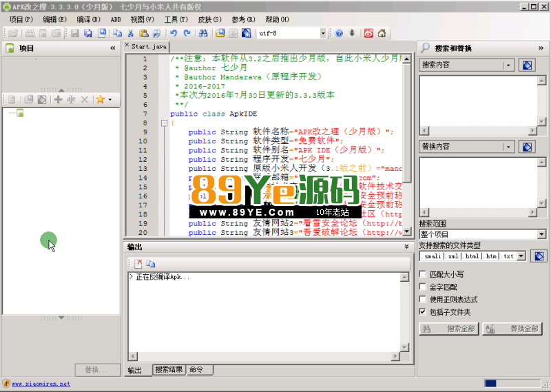Click the plus add icon in project panel

pyautogui.click(x=59, y=99)
